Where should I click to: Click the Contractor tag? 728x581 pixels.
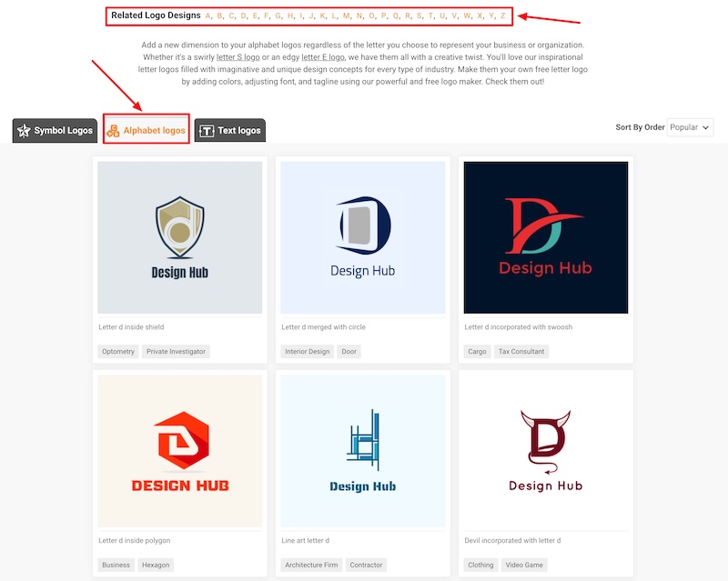[366, 565]
